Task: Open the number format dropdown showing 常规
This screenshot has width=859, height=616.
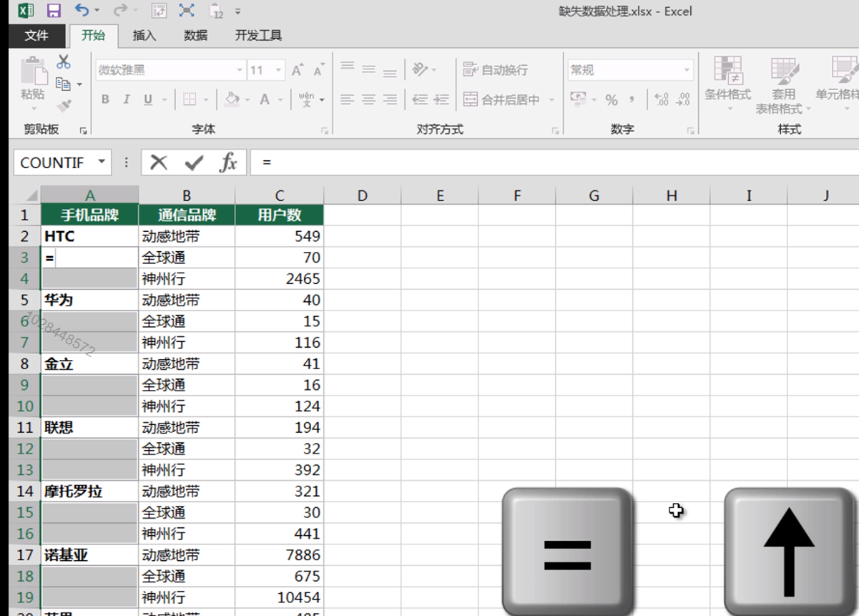Action: pos(687,69)
